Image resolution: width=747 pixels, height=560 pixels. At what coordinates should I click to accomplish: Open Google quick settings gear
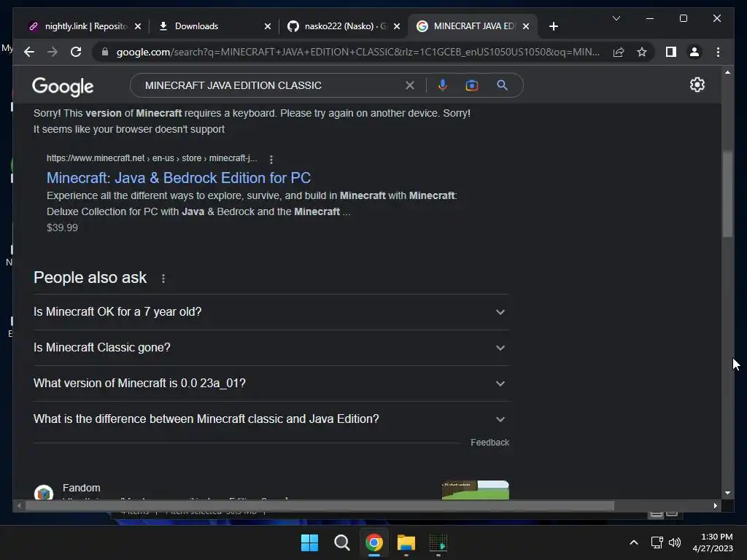pos(697,85)
